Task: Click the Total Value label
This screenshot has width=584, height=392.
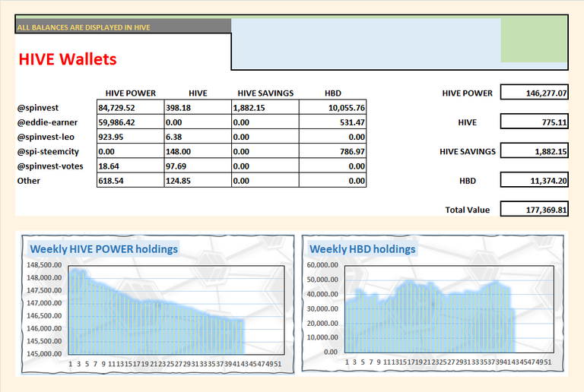Action: [x=468, y=210]
